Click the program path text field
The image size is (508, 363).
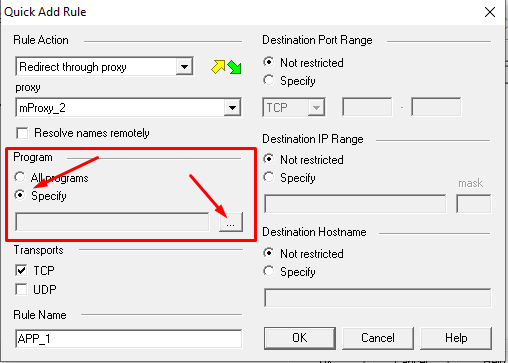pyautogui.click(x=112, y=222)
